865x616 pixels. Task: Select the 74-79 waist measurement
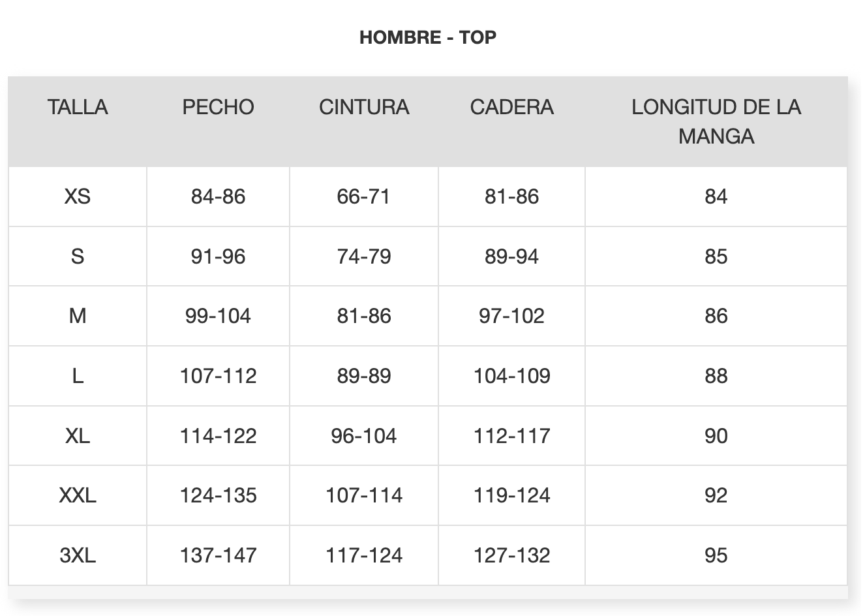coord(364,256)
